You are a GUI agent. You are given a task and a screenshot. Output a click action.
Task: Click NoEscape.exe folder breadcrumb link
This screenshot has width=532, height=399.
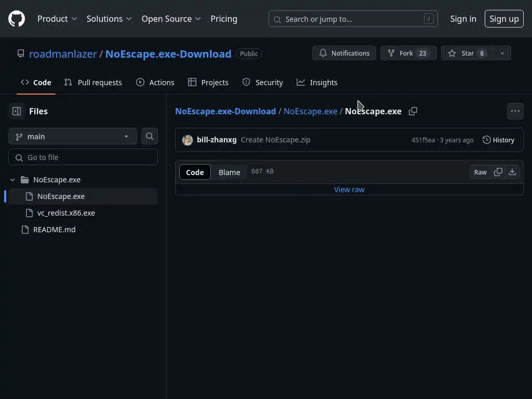(x=311, y=111)
